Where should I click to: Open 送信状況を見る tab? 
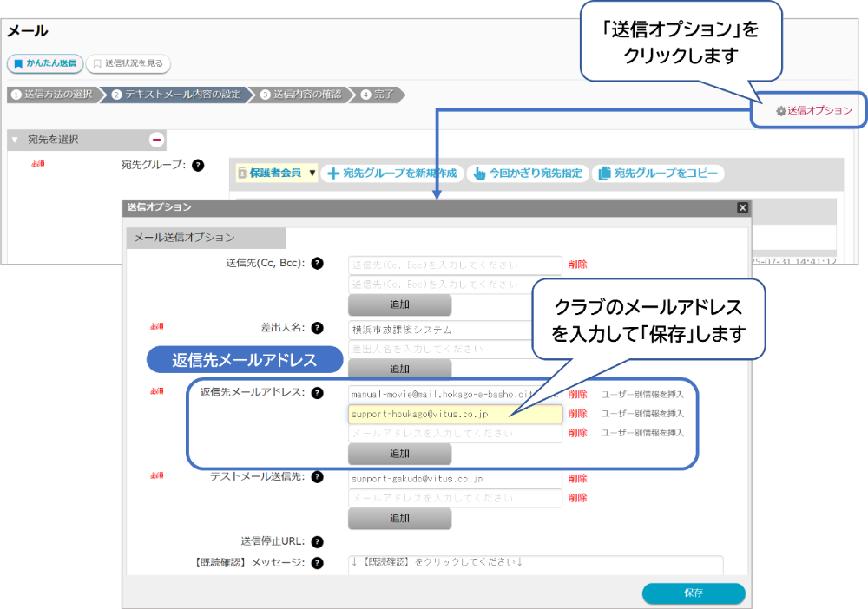point(128,63)
